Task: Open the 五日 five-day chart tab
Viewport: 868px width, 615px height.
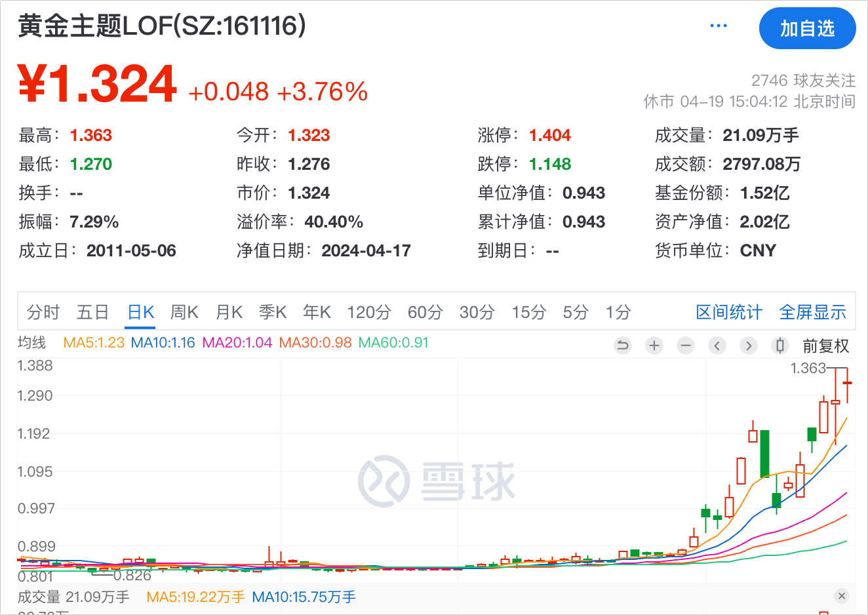Action: (92, 312)
